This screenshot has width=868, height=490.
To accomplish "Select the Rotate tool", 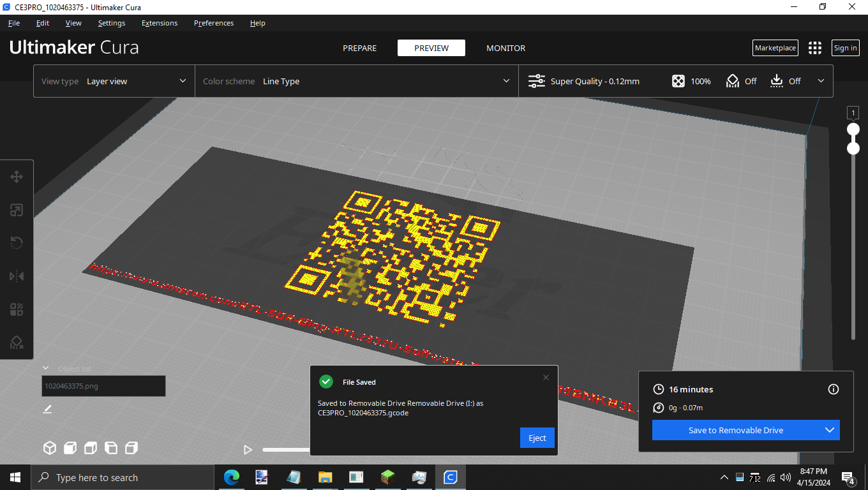I will (17, 243).
